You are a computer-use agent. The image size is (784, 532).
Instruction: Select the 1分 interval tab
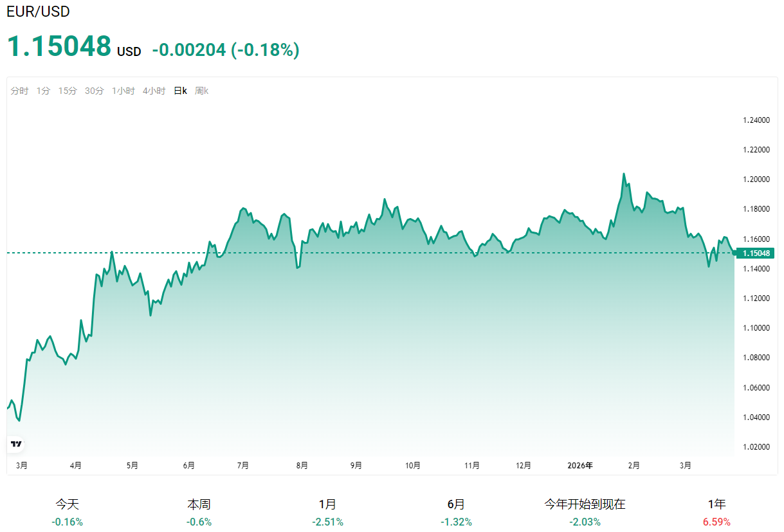[43, 91]
